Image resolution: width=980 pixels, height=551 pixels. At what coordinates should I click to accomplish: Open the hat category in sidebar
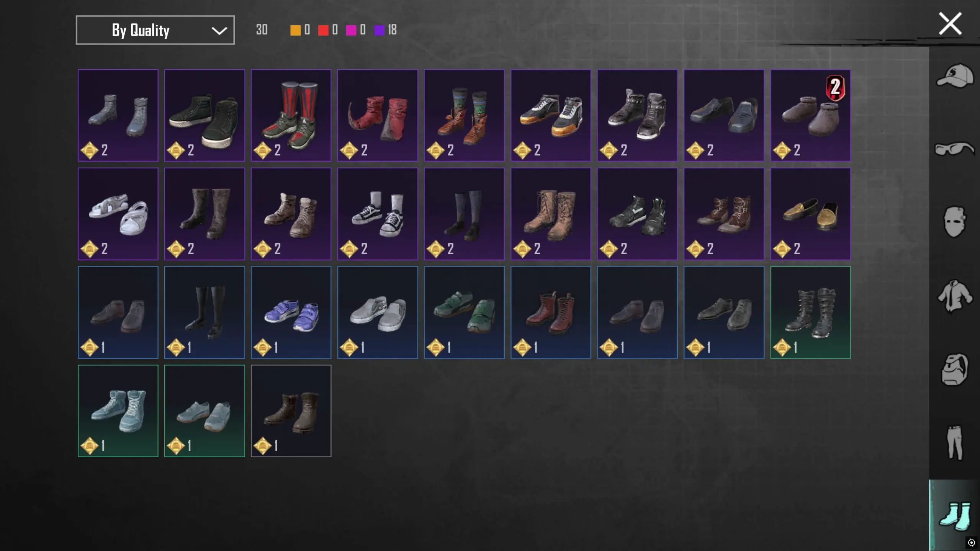point(955,76)
